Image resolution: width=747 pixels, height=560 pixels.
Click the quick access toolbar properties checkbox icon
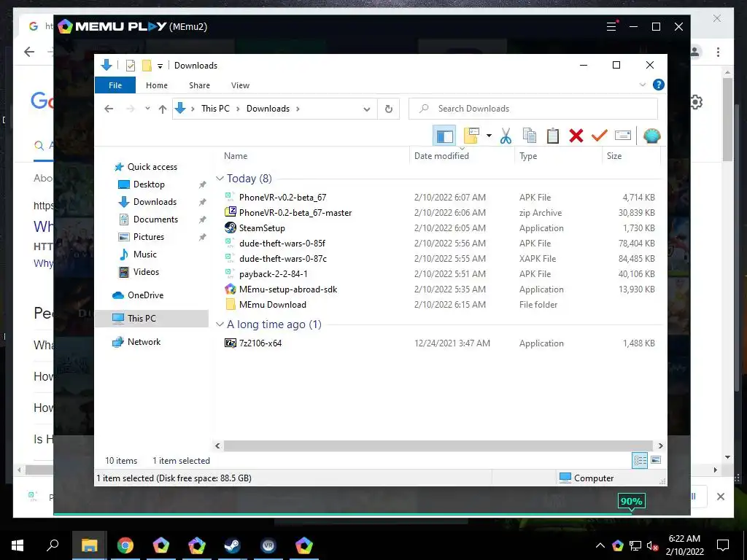tap(130, 66)
